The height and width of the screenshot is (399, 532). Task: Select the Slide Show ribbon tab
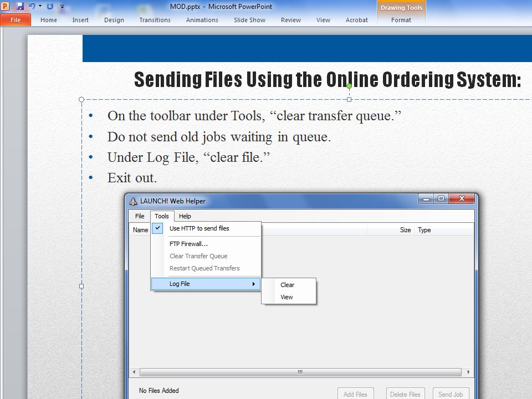[250, 20]
